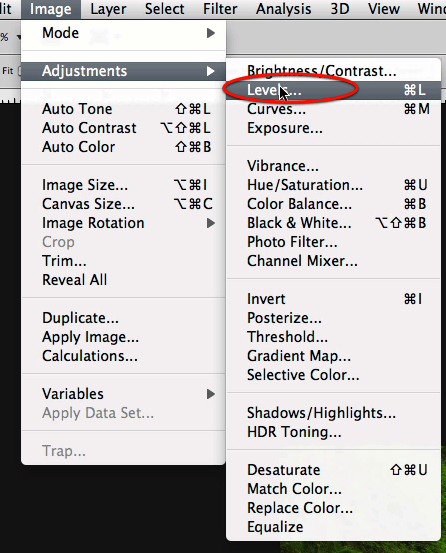Select Photo Filter adjustment
The width and height of the screenshot is (446, 553).
(x=333, y=242)
